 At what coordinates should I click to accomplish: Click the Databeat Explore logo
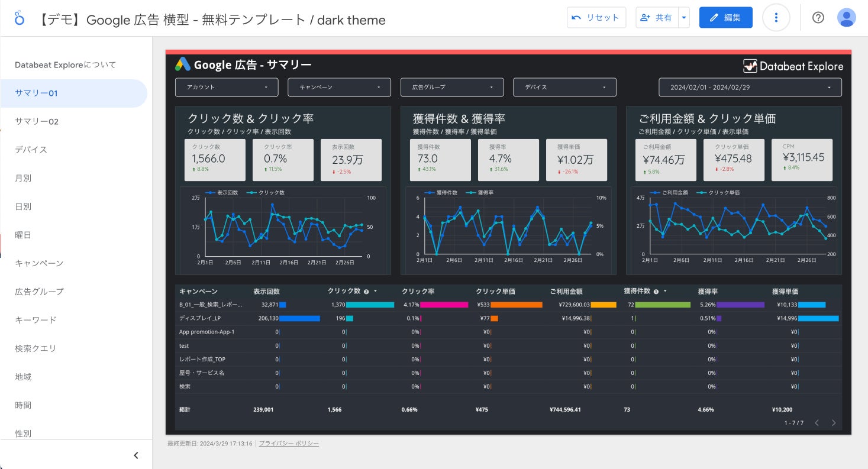point(793,66)
